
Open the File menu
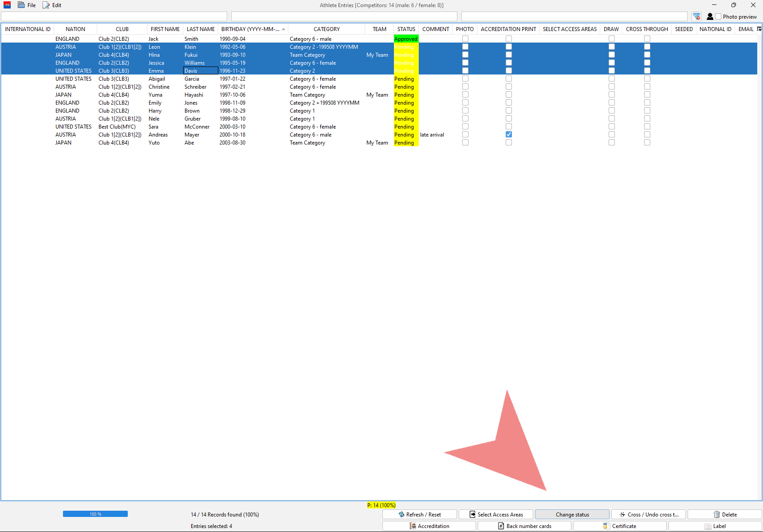coord(27,5)
